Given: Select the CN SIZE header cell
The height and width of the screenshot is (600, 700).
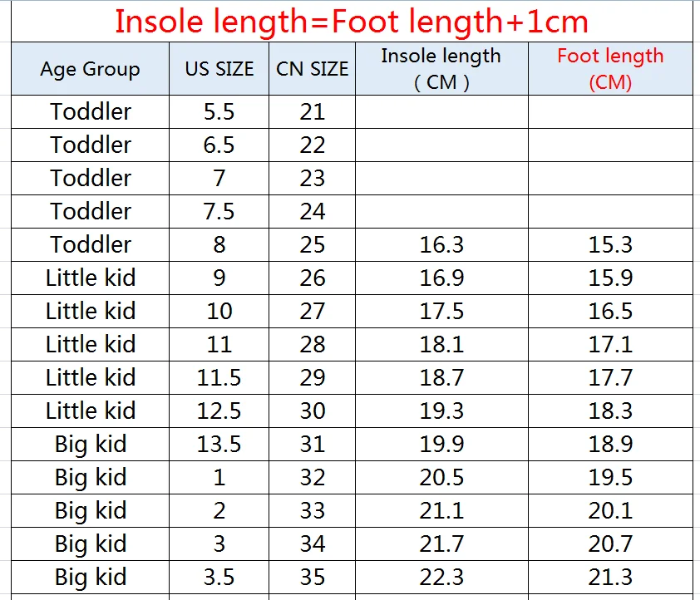Looking at the screenshot, I should pos(312,69).
